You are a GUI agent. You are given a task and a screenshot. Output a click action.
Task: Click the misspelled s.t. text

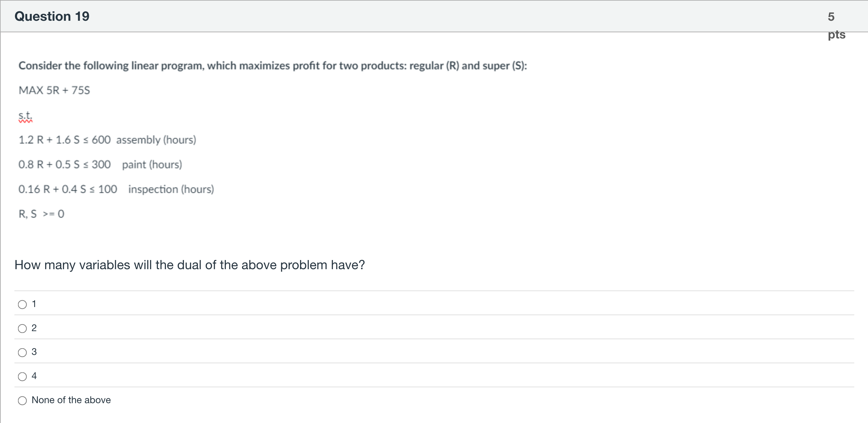tap(25, 116)
